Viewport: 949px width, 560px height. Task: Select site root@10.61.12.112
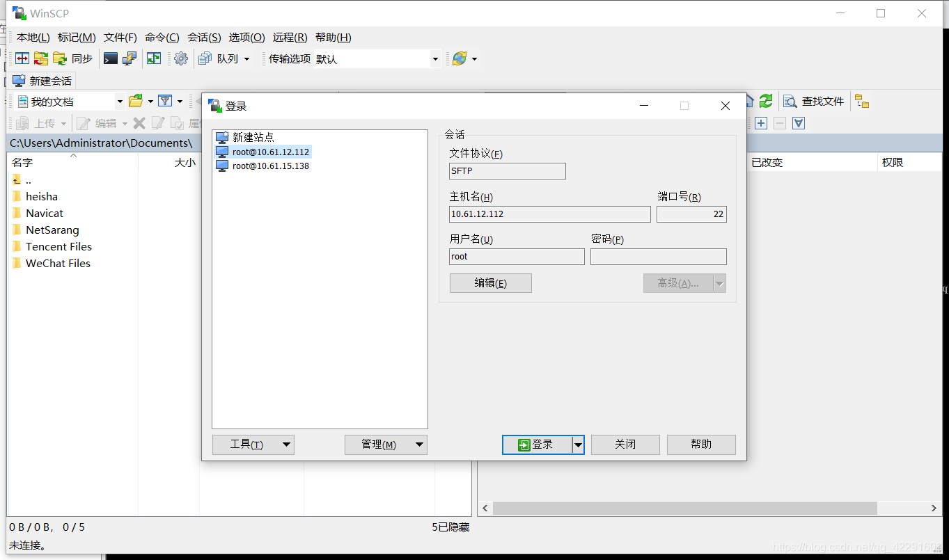click(262, 152)
